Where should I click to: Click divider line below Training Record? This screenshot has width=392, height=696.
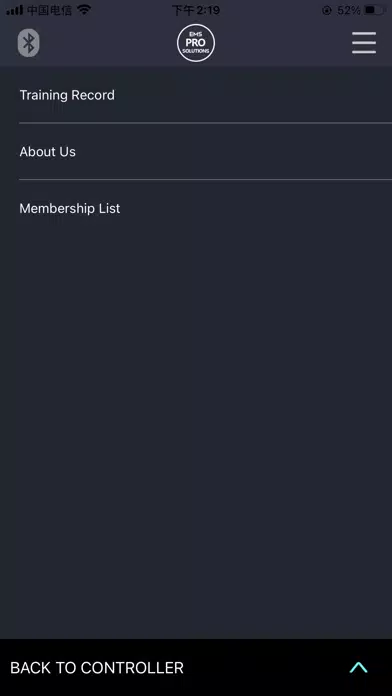coord(206,123)
